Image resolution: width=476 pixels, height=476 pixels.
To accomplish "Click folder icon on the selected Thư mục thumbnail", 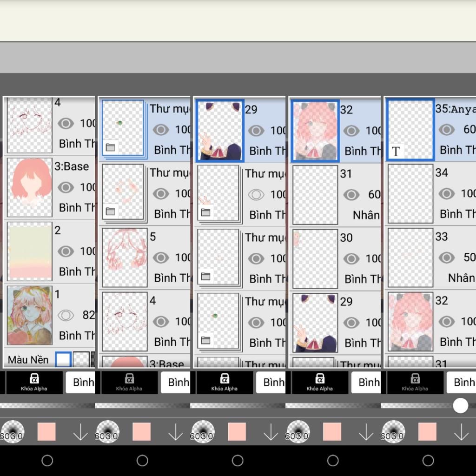I will (x=110, y=147).
